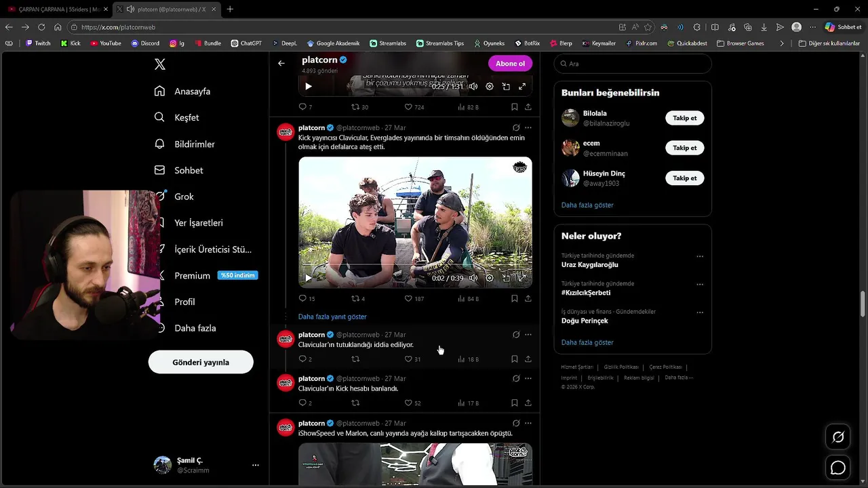Image resolution: width=868 pixels, height=488 pixels.
Task: Click Gönderi yayınla button
Action: [x=201, y=362]
